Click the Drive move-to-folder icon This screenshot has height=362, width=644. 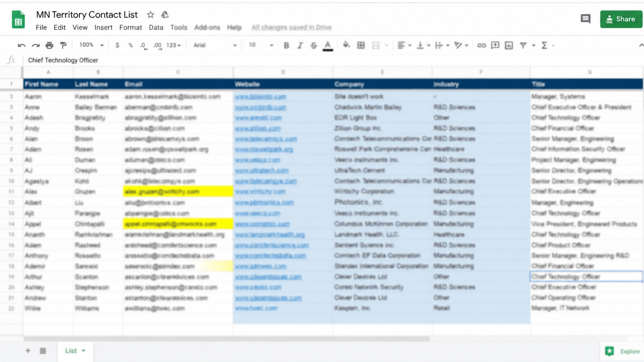click(165, 15)
